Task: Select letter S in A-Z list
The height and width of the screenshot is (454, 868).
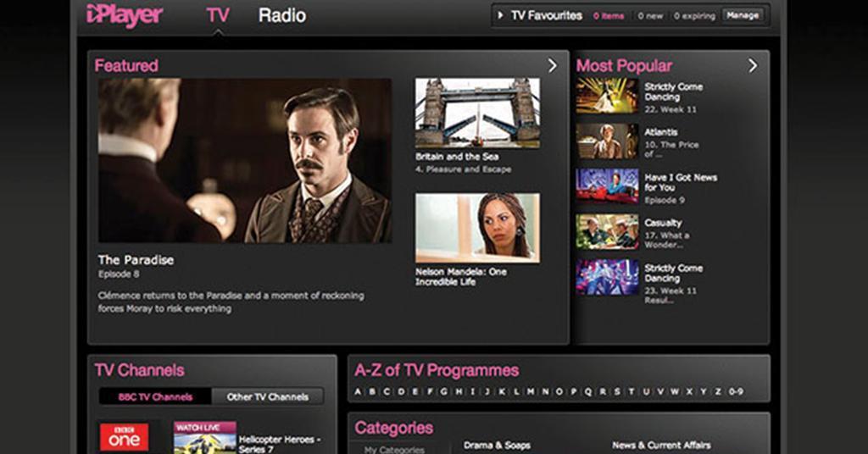Action: point(617,391)
